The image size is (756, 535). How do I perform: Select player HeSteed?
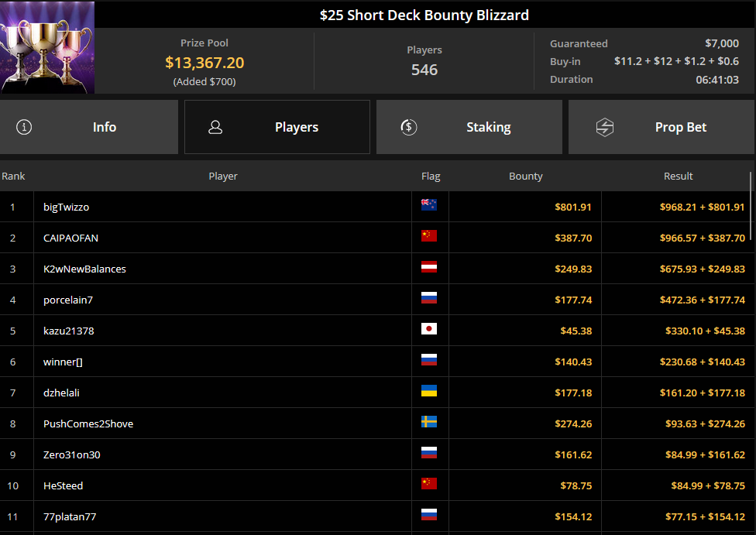[x=64, y=486]
